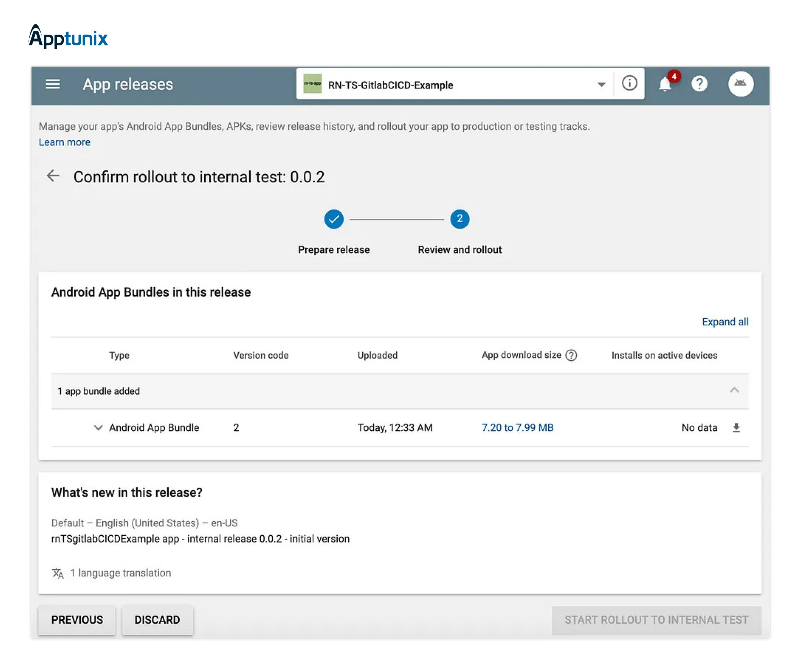Open the Android account avatar
This screenshot has width=801, height=672.
(x=740, y=84)
